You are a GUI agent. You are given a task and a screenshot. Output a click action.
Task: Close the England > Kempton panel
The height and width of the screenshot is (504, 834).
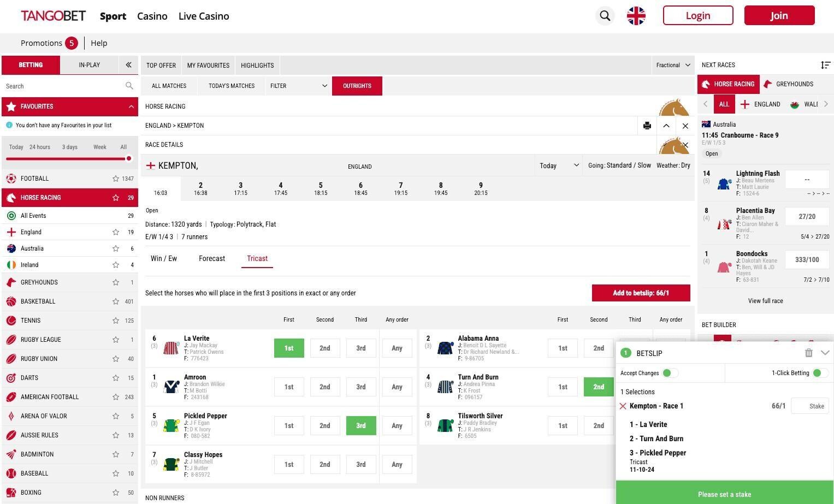(x=685, y=126)
